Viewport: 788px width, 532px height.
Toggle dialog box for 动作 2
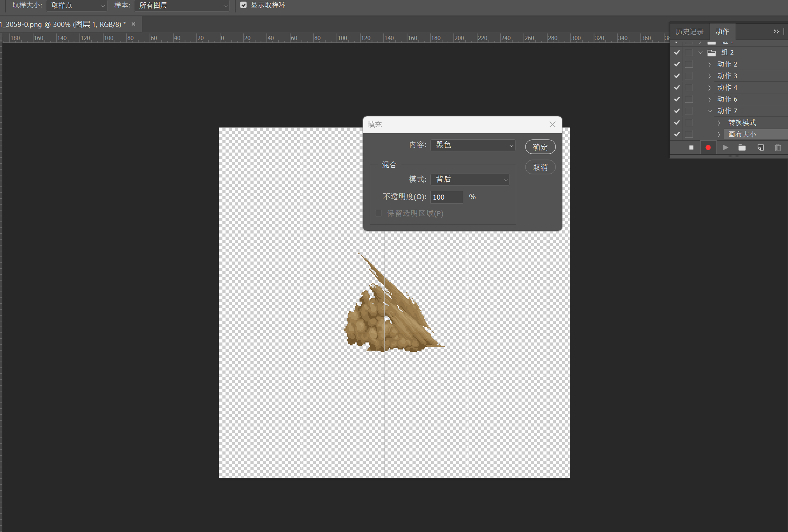coord(689,64)
